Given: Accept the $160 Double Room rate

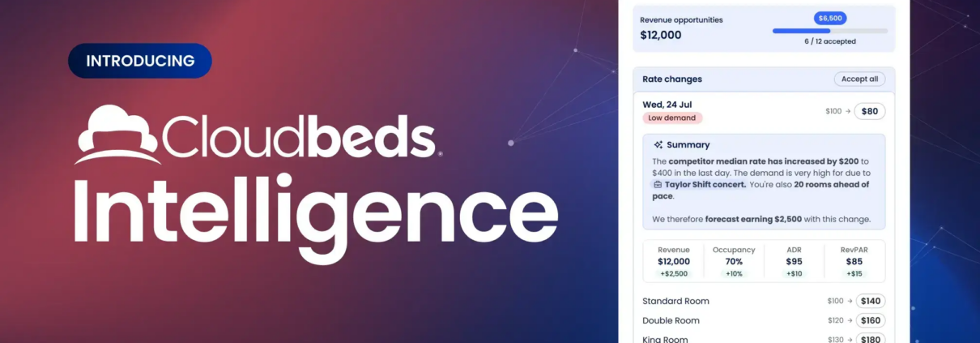Looking at the screenshot, I should pyautogui.click(x=871, y=321).
